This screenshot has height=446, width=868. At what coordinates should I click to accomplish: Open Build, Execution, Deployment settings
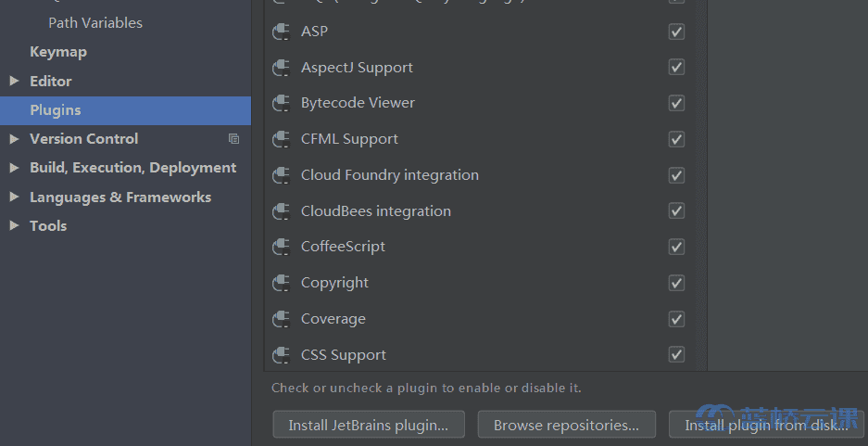pos(132,168)
